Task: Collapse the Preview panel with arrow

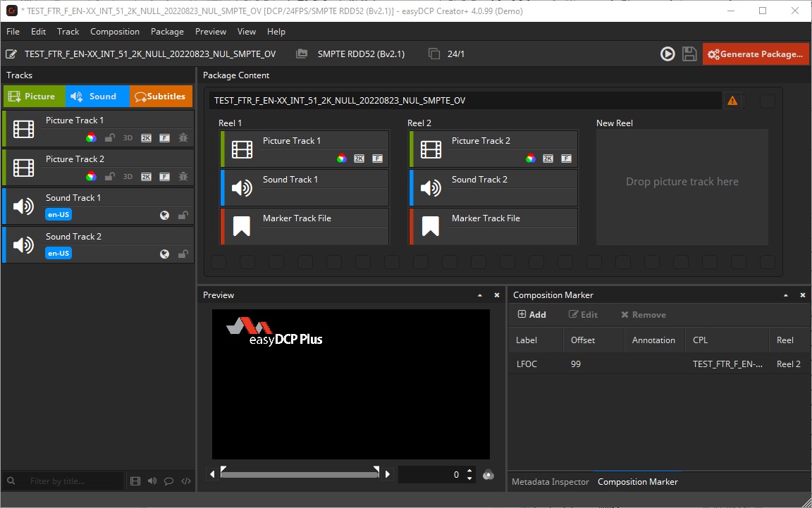Action: (x=480, y=295)
